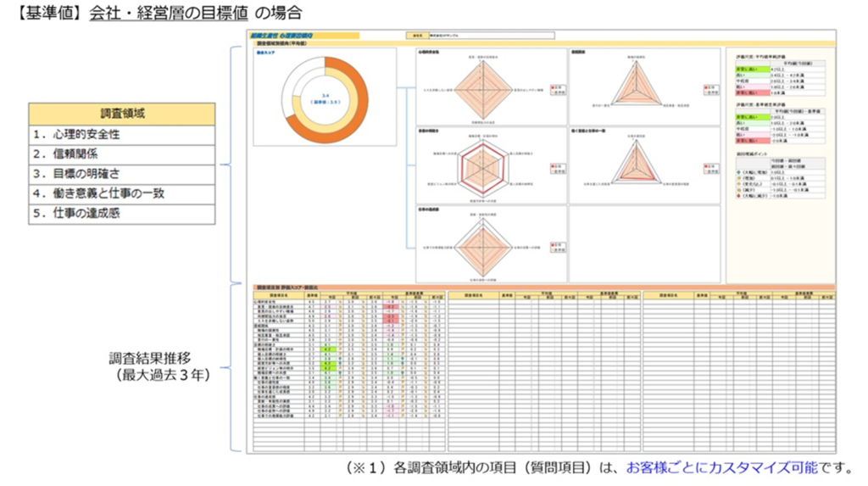Select '4. 働き意義と仕事の一致' list row
This screenshot has height=486, width=868.
coord(121,193)
